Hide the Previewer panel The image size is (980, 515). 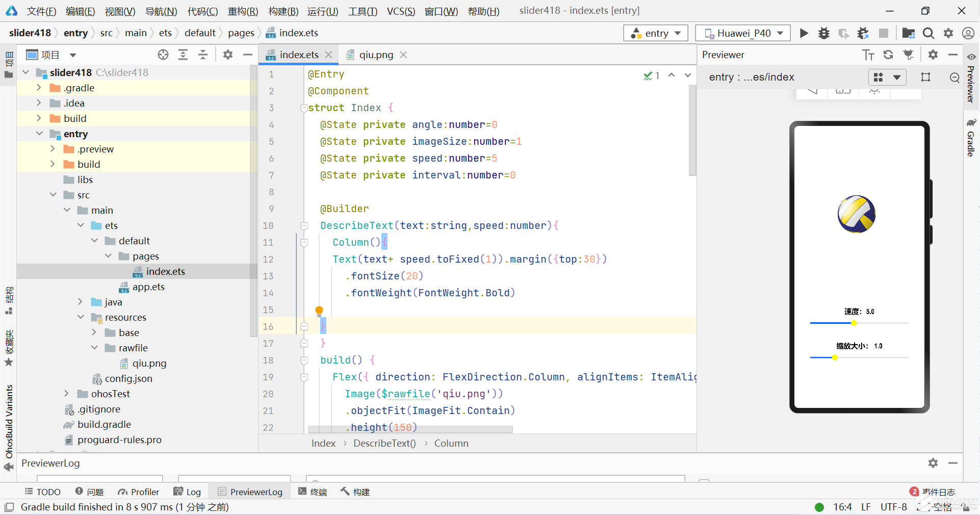[x=953, y=55]
